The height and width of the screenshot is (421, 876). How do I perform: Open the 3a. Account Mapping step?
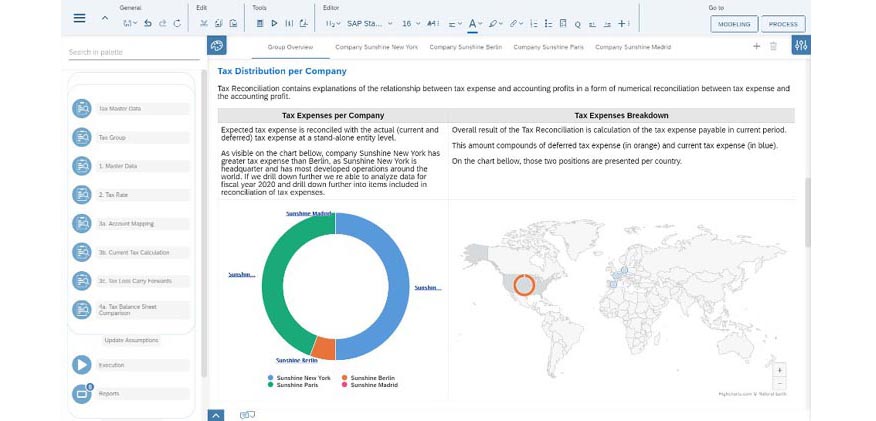pos(131,223)
